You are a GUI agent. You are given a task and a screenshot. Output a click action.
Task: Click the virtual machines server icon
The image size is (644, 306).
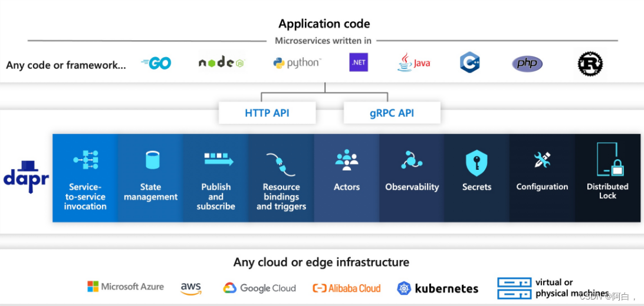[514, 288]
